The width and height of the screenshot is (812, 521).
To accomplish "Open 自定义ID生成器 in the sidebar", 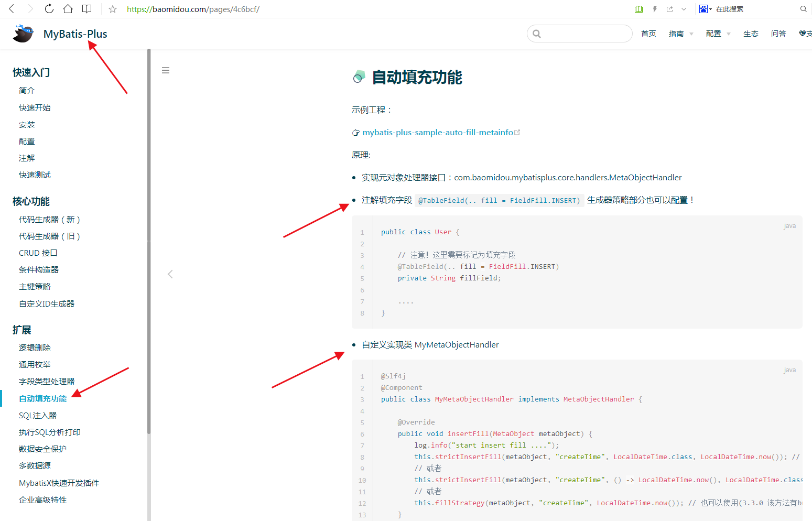I will point(47,304).
